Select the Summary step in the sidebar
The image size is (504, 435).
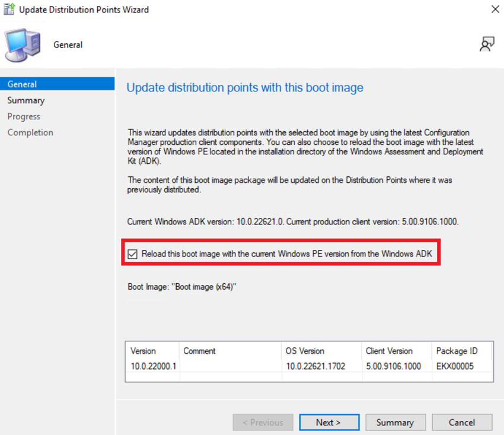[x=25, y=100]
